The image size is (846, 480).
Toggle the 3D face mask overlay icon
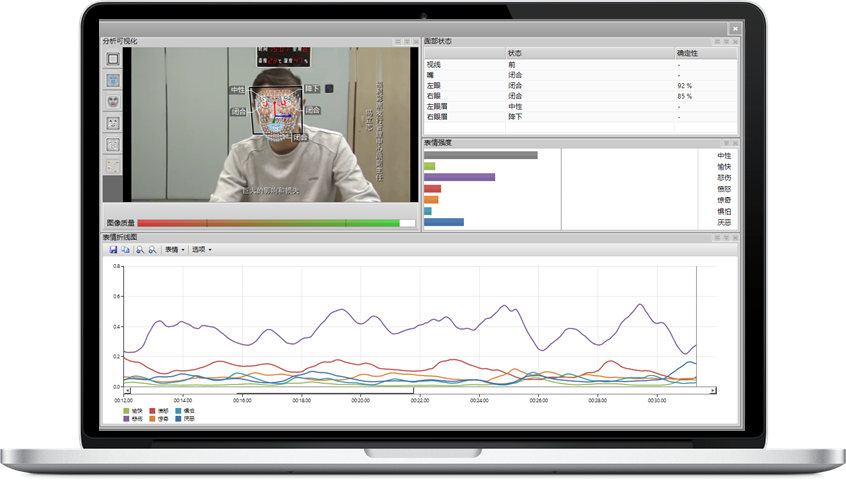pyautogui.click(x=113, y=101)
